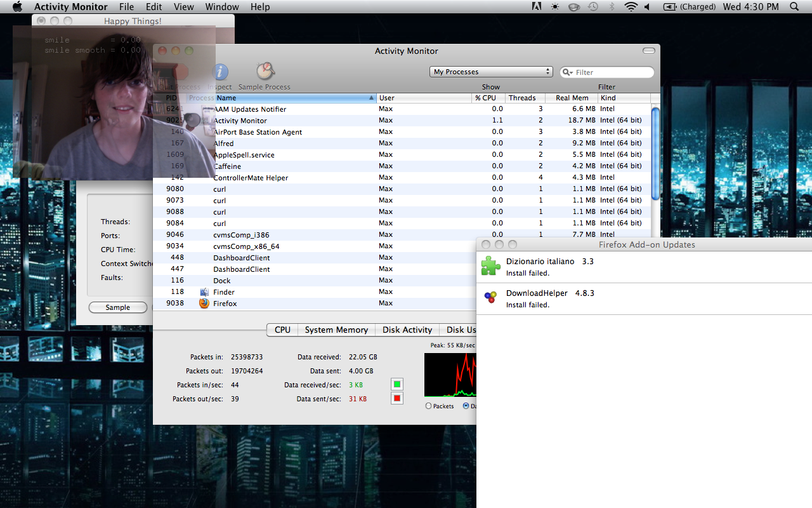Click the Finder icon in process list
The image size is (812, 508).
click(204, 292)
